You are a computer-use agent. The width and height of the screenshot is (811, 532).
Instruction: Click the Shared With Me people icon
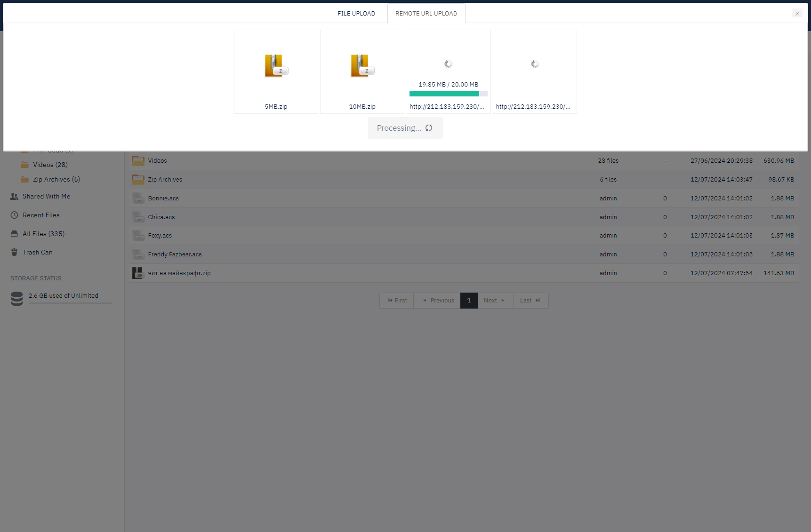[x=15, y=197]
